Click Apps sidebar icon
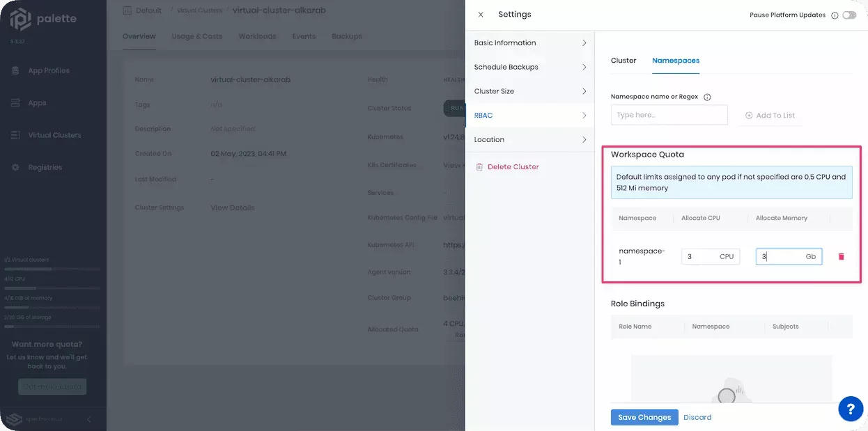 [x=15, y=103]
